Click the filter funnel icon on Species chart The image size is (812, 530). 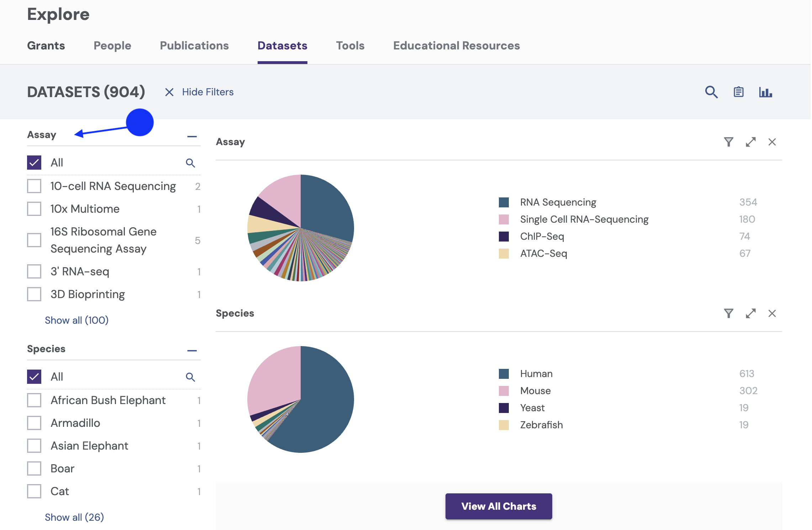tap(728, 313)
